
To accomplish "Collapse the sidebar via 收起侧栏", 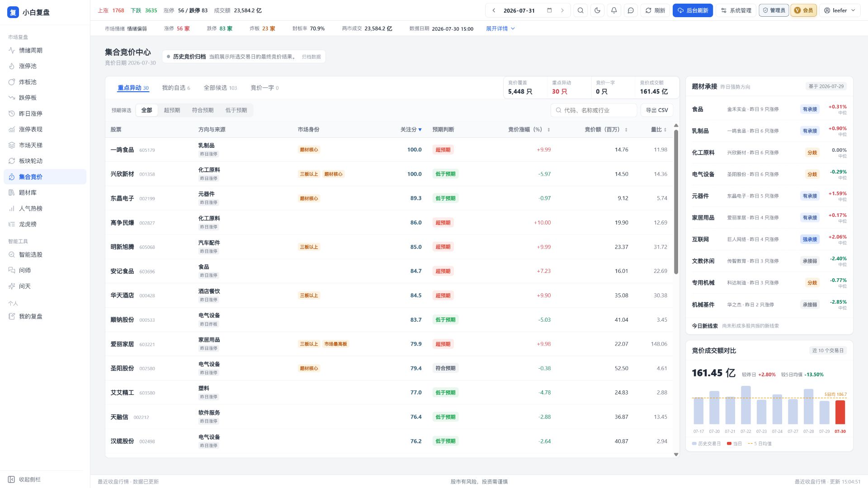I will (x=24, y=479).
